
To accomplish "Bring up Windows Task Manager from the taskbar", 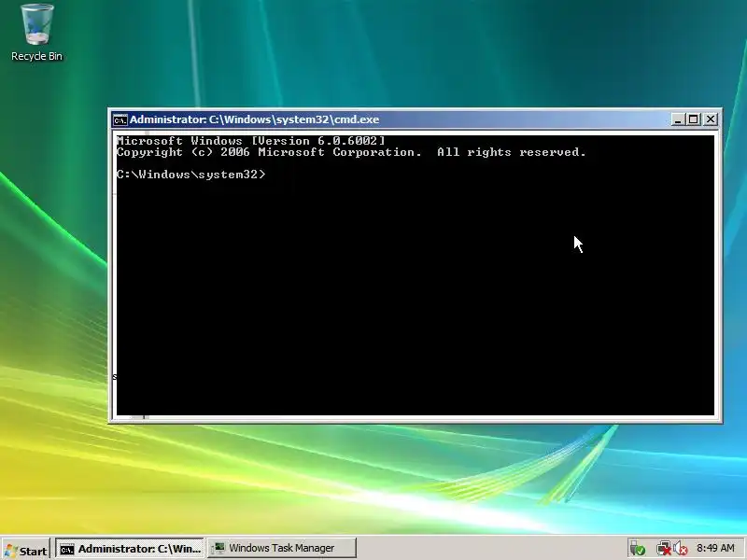I will [x=282, y=548].
